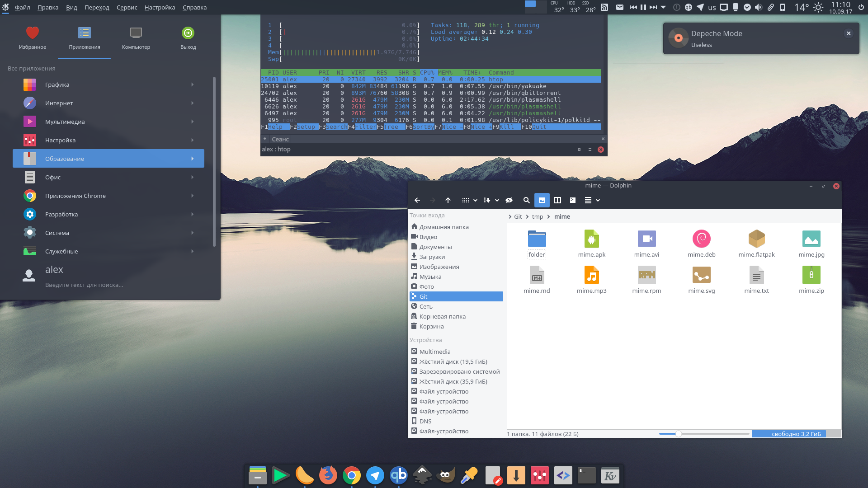Select mime.flatpak file icon
This screenshot has height=488, width=868.
click(x=757, y=239)
